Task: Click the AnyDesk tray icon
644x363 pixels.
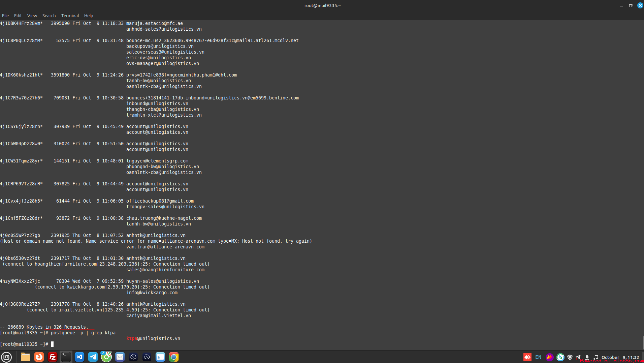Action: click(x=527, y=357)
